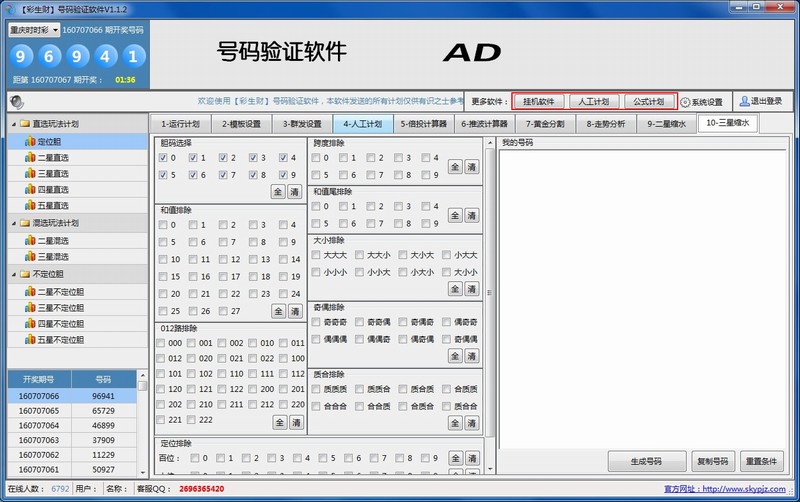Check 奇奇奇 in 奇偶排除
This screenshot has width=800, height=502.
click(317, 322)
